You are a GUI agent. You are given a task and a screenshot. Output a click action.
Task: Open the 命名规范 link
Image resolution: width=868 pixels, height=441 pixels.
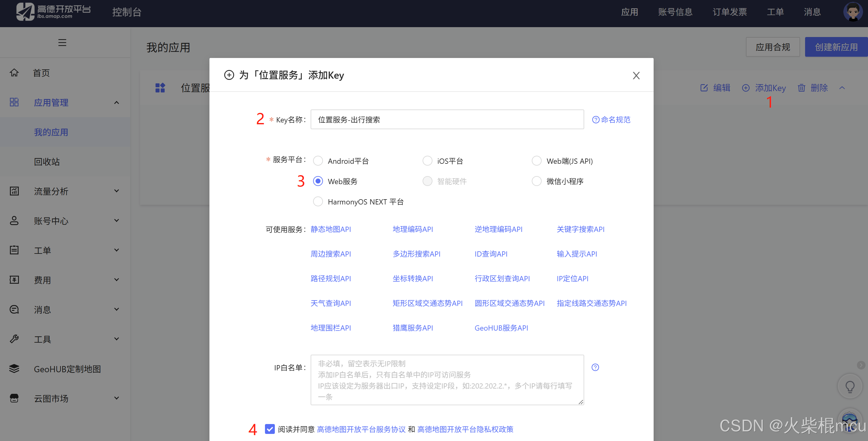[x=615, y=120]
